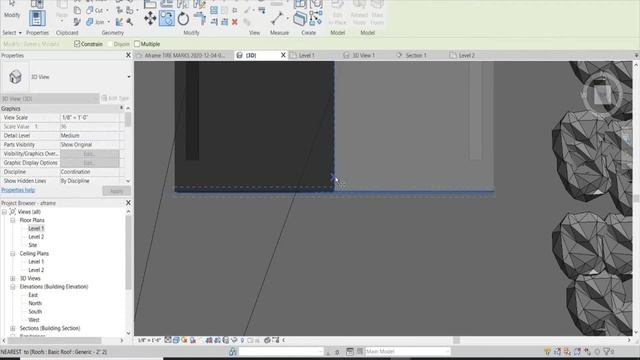Click the horizontal scrollbar thumb under view
Screen dimensions: 640x360
pyautogui.click(x=456, y=340)
